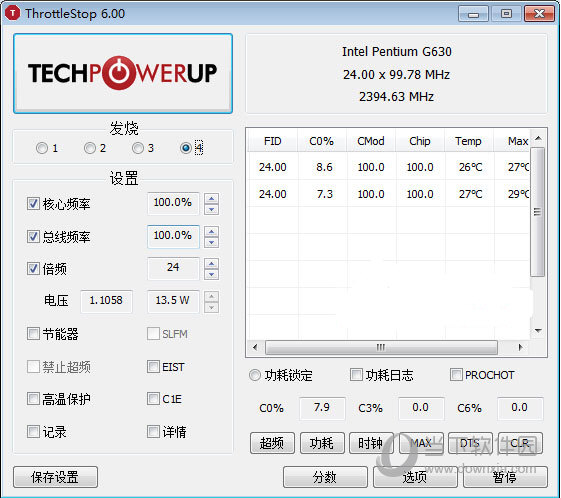Decrease 倍频 multiplier with down arrow
The width and height of the screenshot is (561, 498).
(x=211, y=275)
